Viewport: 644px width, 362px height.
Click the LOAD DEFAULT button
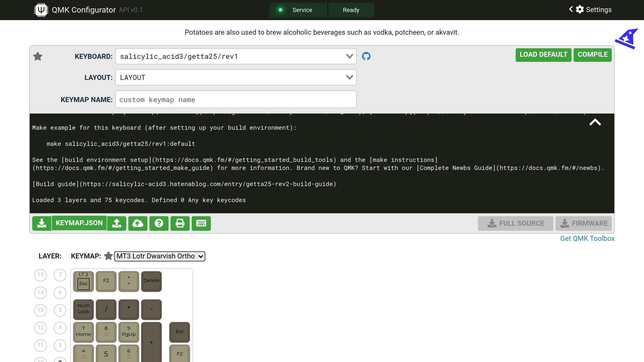pyautogui.click(x=543, y=55)
